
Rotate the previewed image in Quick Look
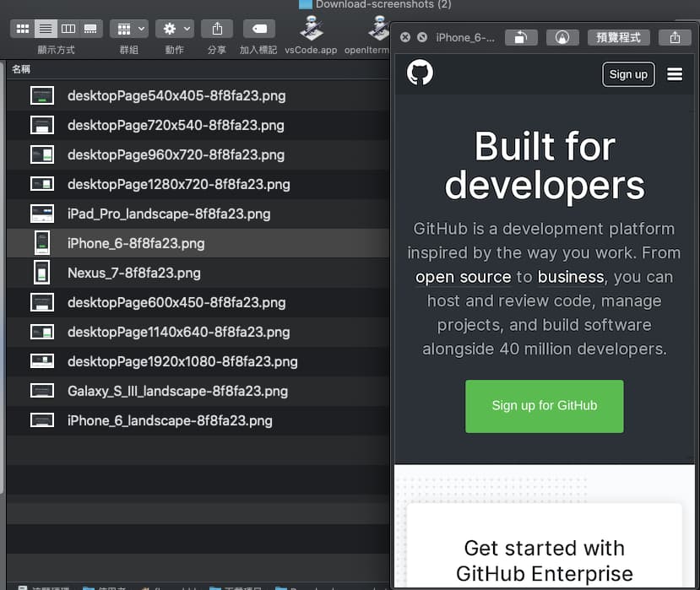pos(521,37)
